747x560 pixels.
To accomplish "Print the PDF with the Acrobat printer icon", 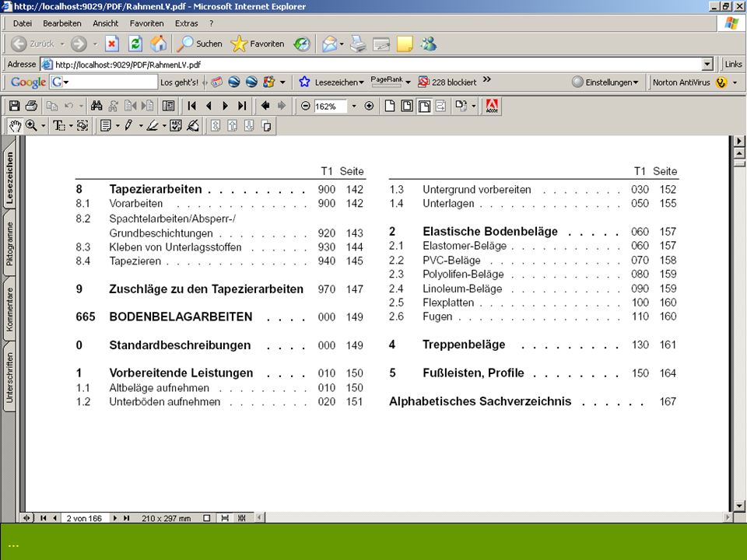I will click(x=31, y=106).
